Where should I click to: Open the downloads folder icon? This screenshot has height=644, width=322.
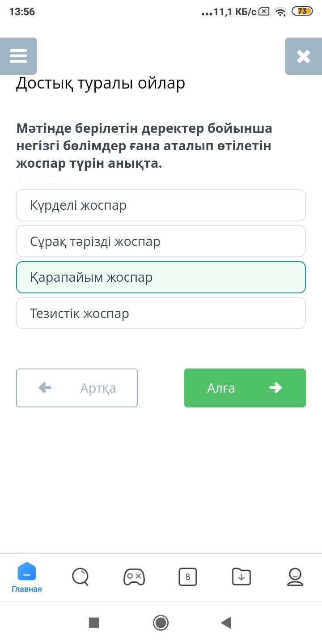(241, 576)
